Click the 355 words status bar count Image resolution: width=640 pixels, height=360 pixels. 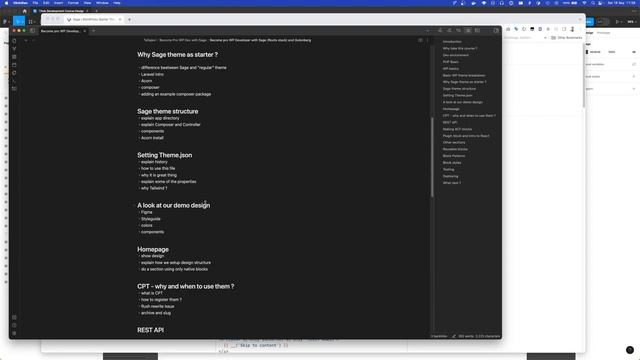466,336
